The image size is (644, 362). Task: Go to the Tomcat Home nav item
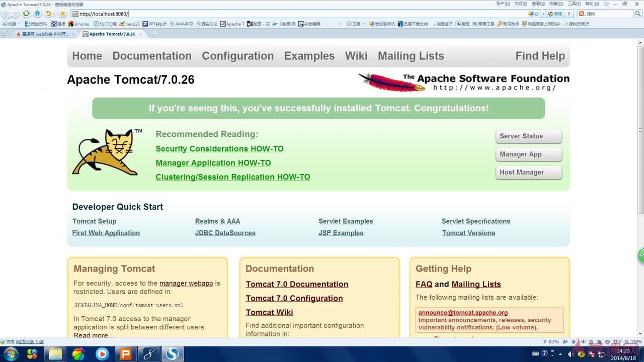tap(87, 56)
